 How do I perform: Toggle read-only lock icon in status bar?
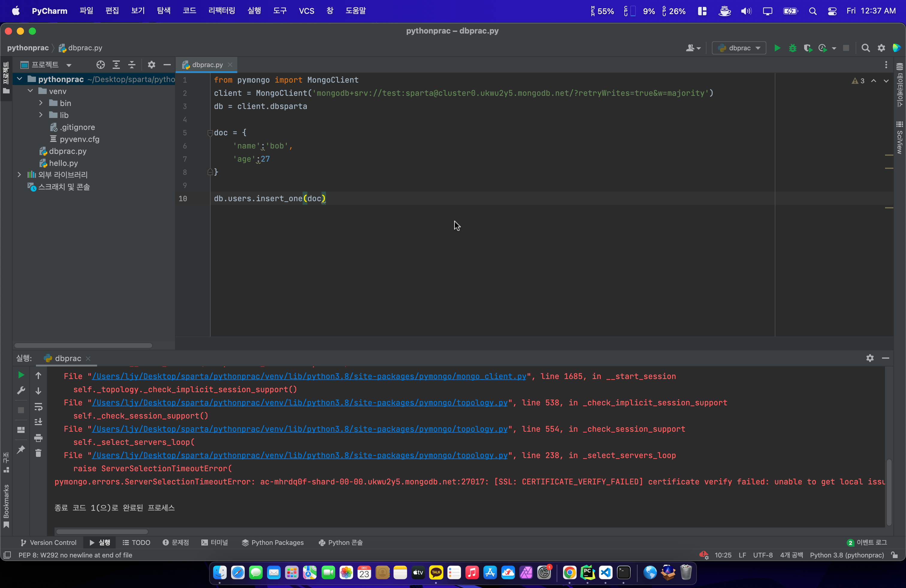tap(895, 555)
